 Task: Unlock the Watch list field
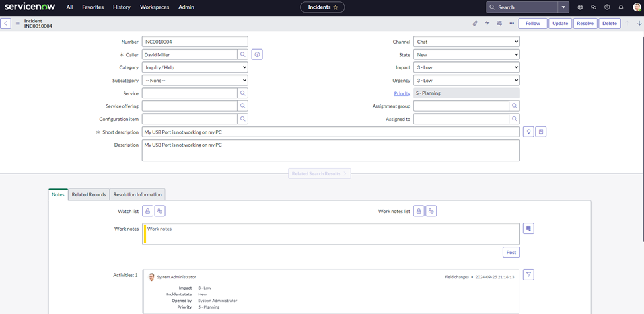[147, 211]
